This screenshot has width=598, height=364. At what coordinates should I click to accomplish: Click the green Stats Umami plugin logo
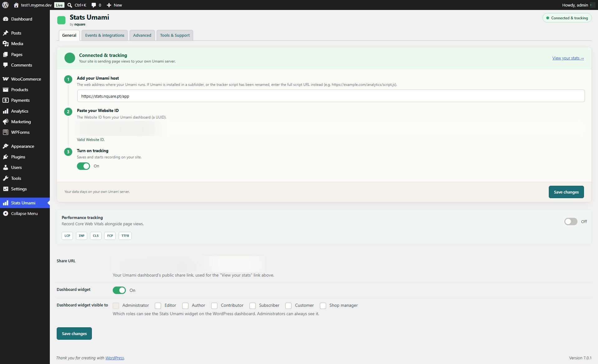(x=61, y=20)
